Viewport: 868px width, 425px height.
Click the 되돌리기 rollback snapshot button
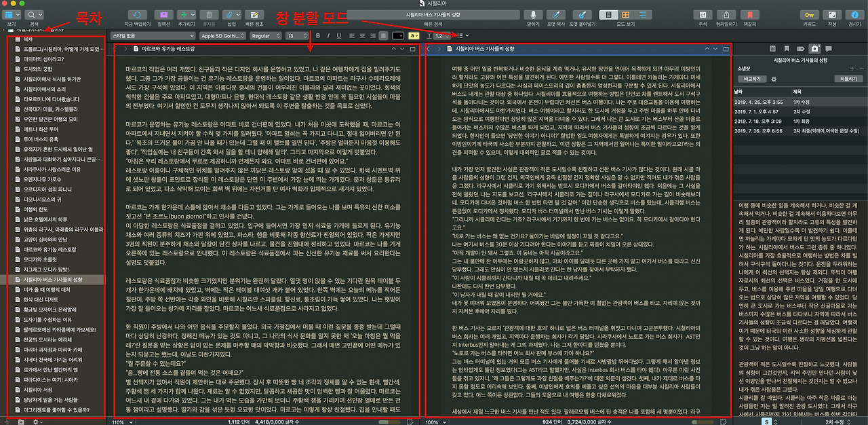tap(849, 78)
